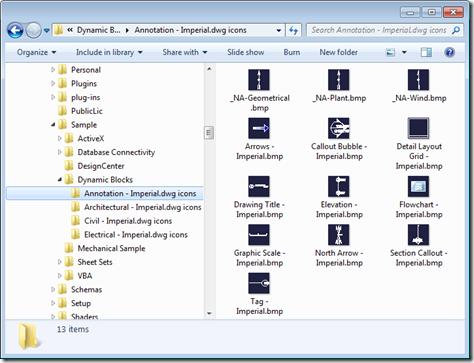Open the _NA-Geometrical.bmp file icon

coord(259,80)
